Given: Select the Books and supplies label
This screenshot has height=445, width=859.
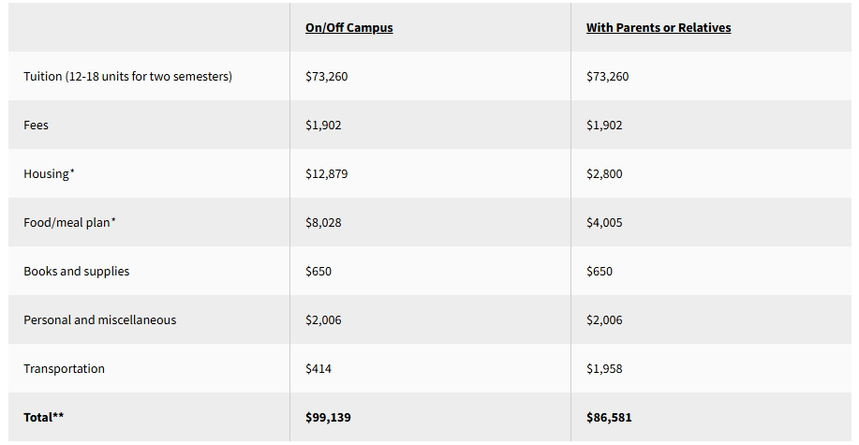Looking at the screenshot, I should click(x=76, y=271).
